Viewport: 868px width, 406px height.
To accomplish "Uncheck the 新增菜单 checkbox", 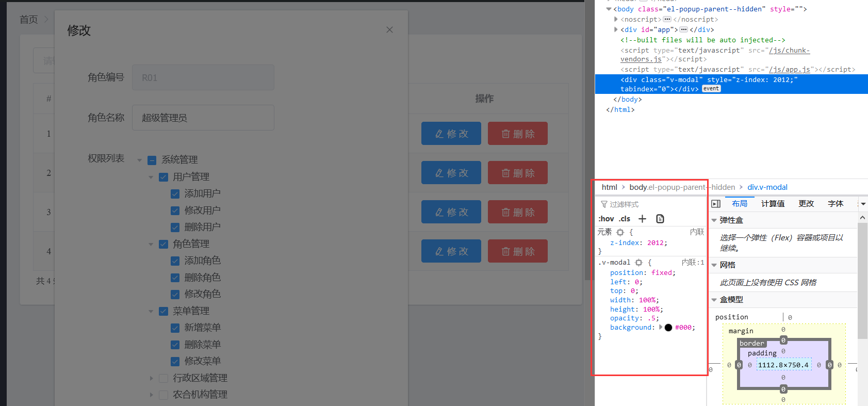I will 175,328.
